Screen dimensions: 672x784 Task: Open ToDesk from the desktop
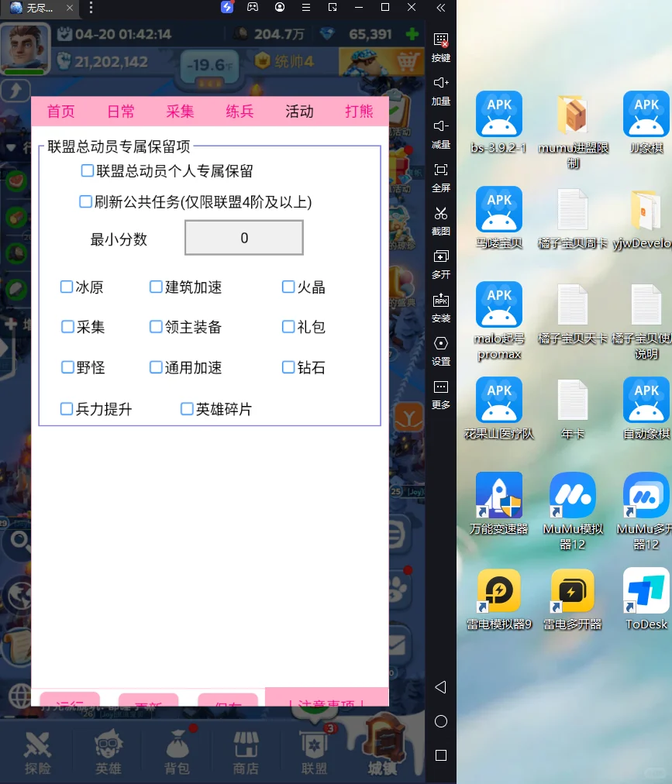[x=646, y=589]
